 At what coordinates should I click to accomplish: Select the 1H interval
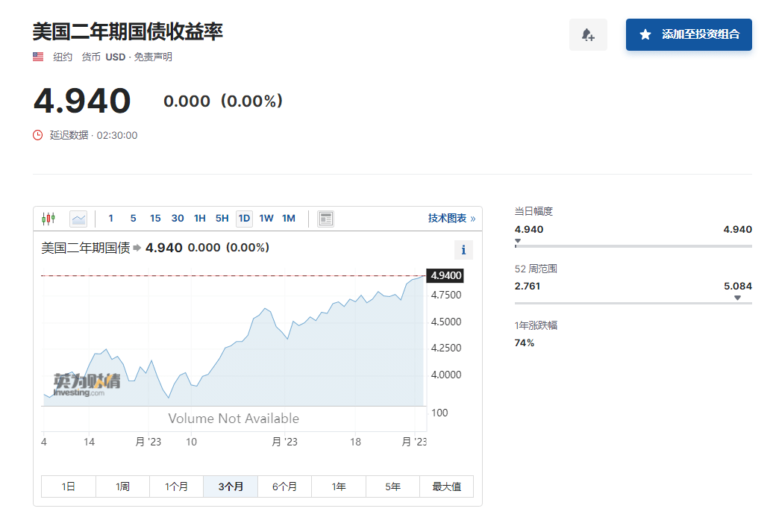(200, 218)
